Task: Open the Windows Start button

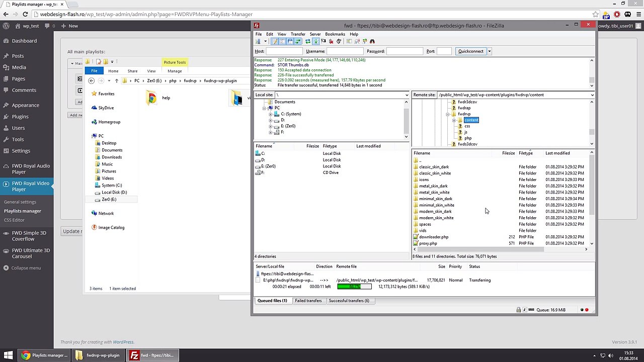Action: tap(9, 355)
